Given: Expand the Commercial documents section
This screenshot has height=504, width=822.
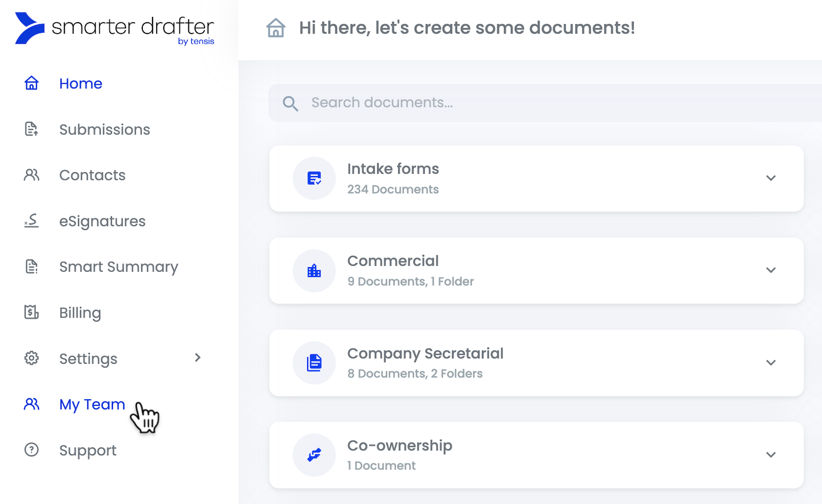Looking at the screenshot, I should click(771, 270).
